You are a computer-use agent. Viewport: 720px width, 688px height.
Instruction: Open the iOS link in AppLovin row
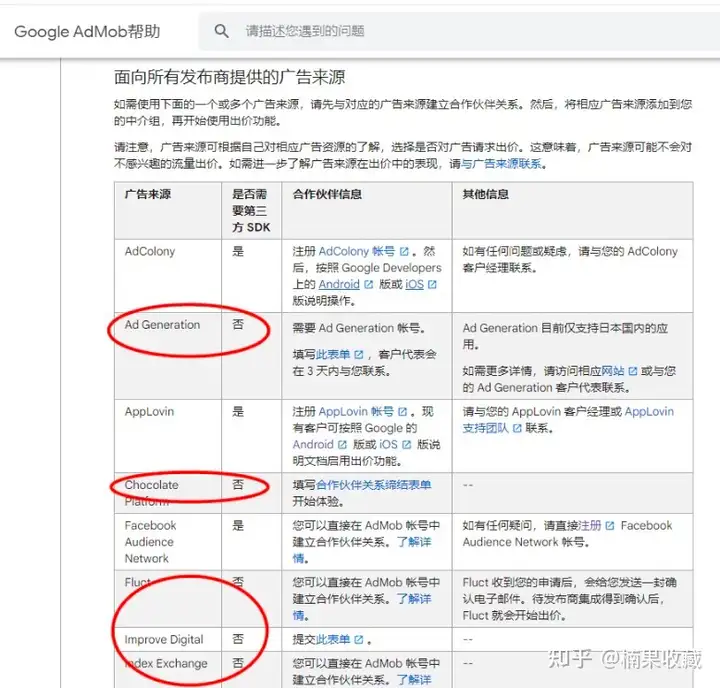[x=388, y=444]
